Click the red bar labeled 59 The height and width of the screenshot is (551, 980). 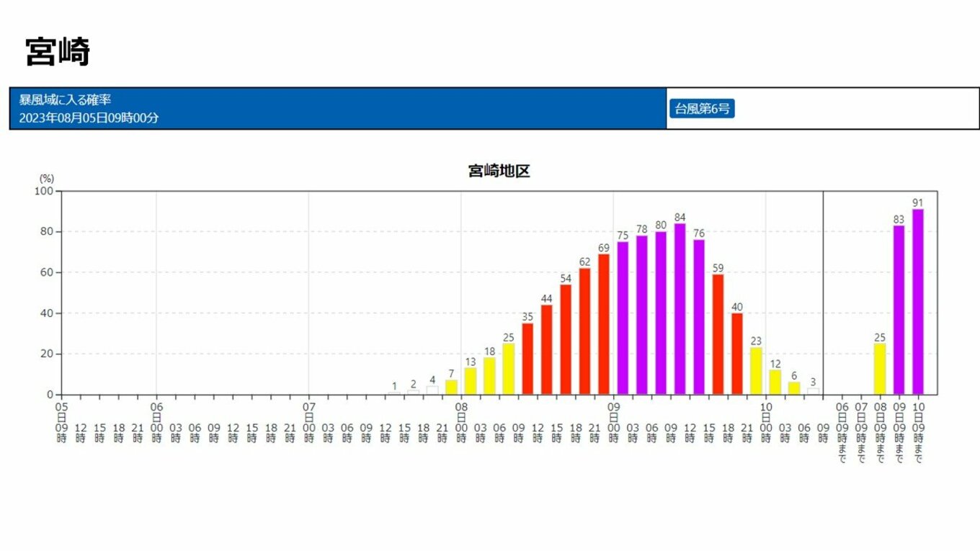[718, 334]
